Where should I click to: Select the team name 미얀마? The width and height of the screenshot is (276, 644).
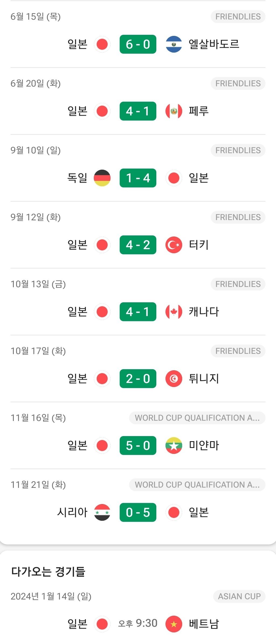[204, 446]
